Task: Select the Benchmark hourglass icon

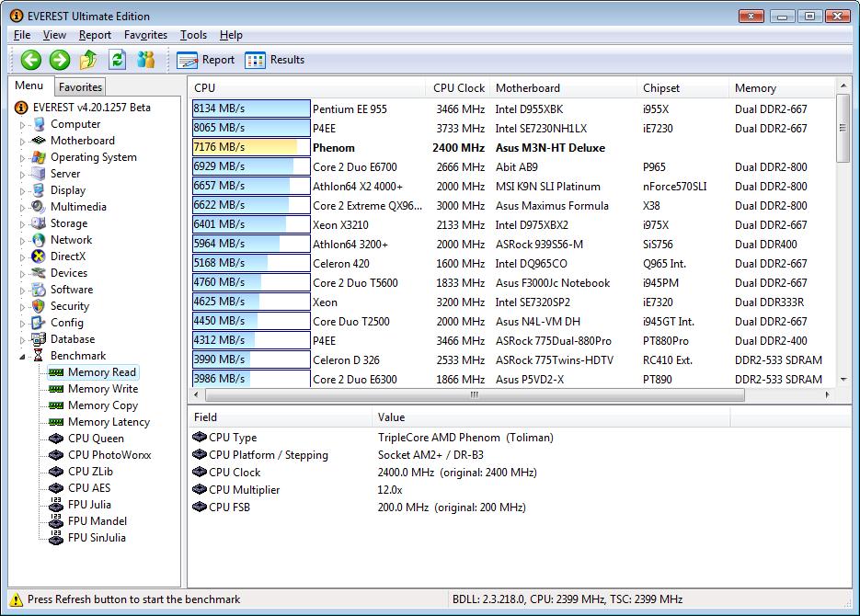Action: pos(38,356)
